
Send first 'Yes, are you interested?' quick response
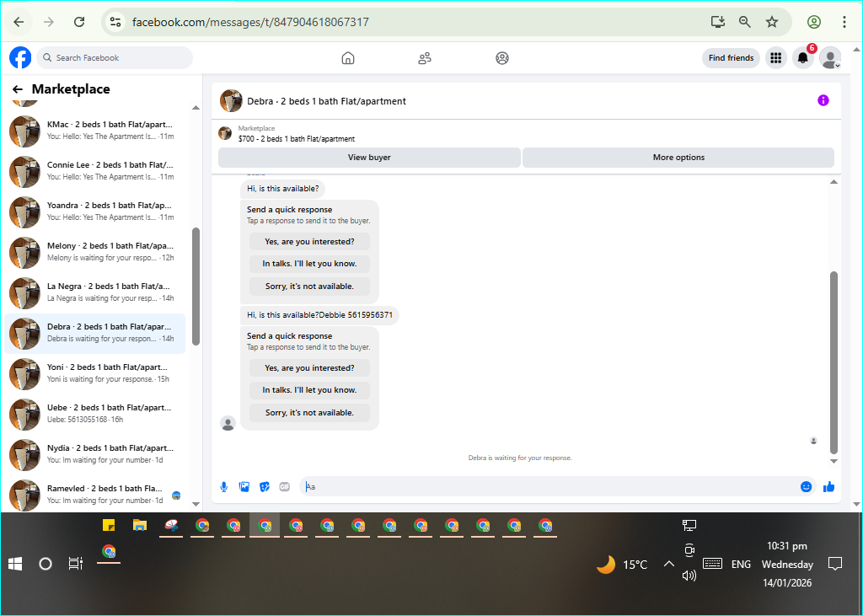point(309,242)
